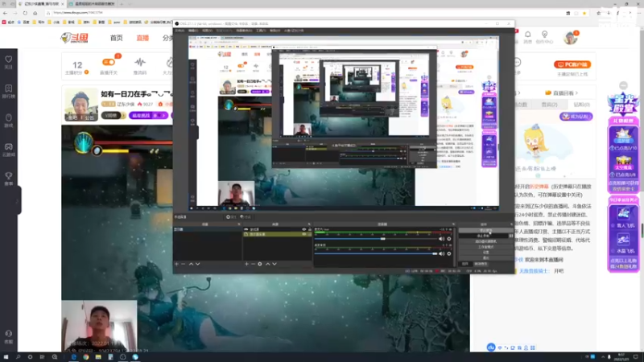This screenshot has width=644, height=362.
Task: Open Edge browser from the taskbar
Action: [x=73, y=357]
